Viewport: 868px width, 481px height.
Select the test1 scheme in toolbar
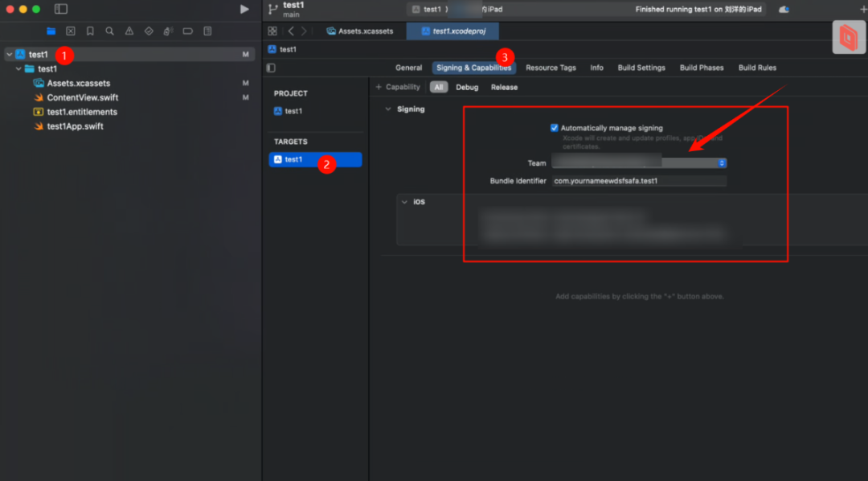427,10
